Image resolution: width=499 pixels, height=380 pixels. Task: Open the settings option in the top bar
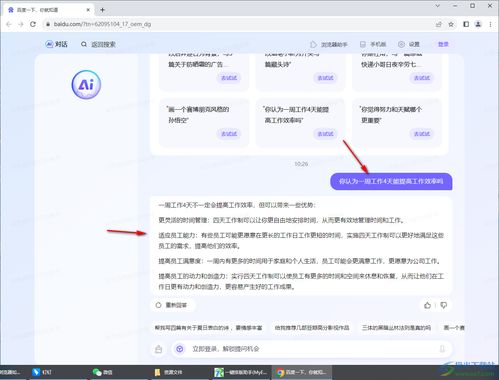pos(409,44)
